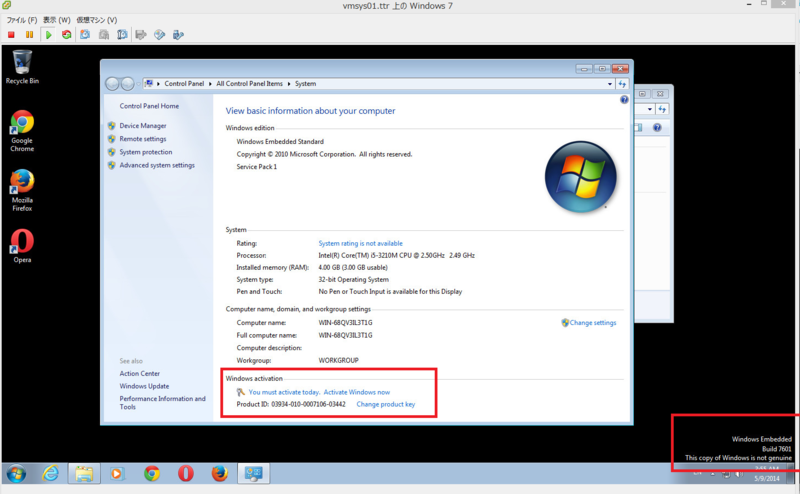Select the Mozilla Firefox desktop shortcut
Viewport: 800px width, 494px height.
22,190
